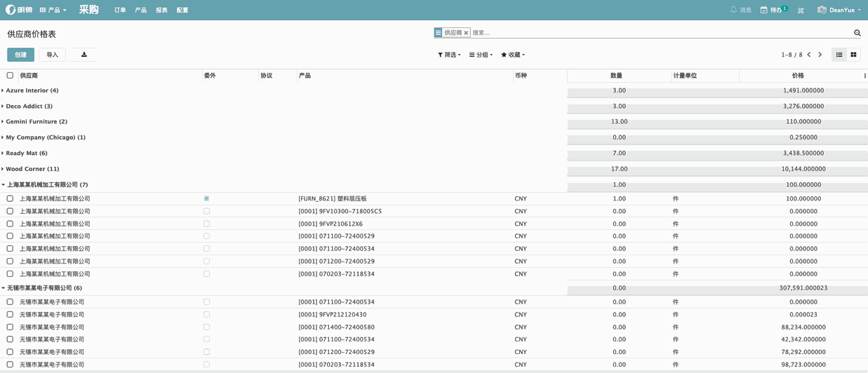This screenshot has height=373, width=868.
Task: Go to previous page arrow
Action: [809, 55]
